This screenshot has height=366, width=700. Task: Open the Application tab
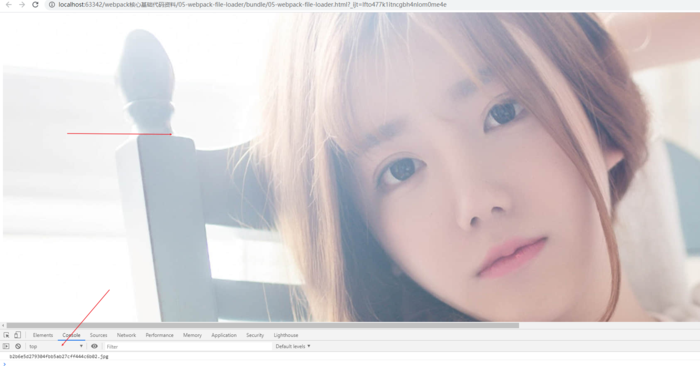click(224, 335)
